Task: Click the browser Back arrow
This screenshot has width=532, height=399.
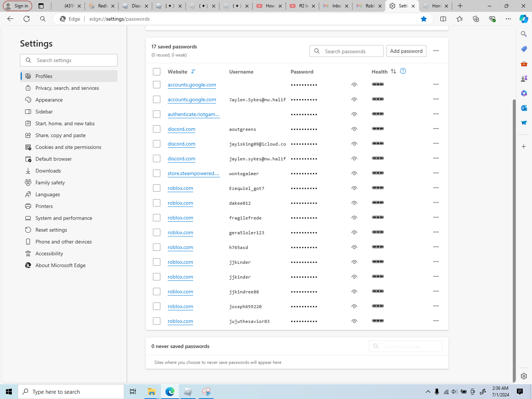Action: [10, 19]
